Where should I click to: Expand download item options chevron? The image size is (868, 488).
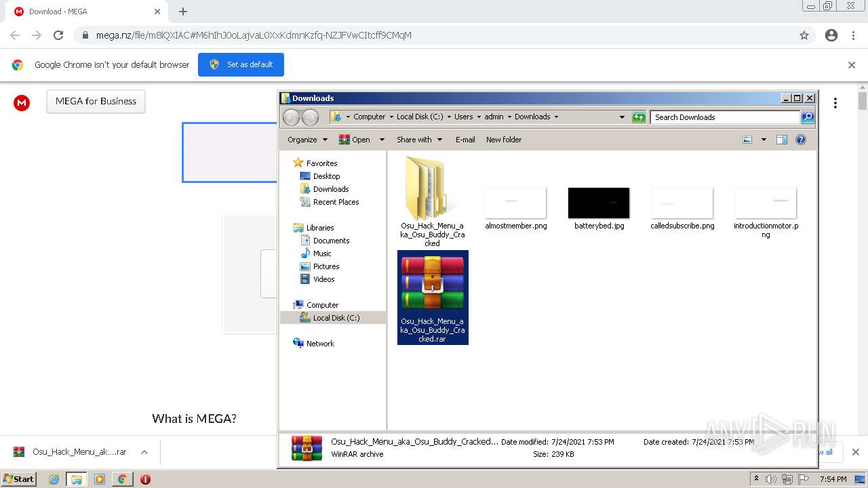(x=144, y=452)
